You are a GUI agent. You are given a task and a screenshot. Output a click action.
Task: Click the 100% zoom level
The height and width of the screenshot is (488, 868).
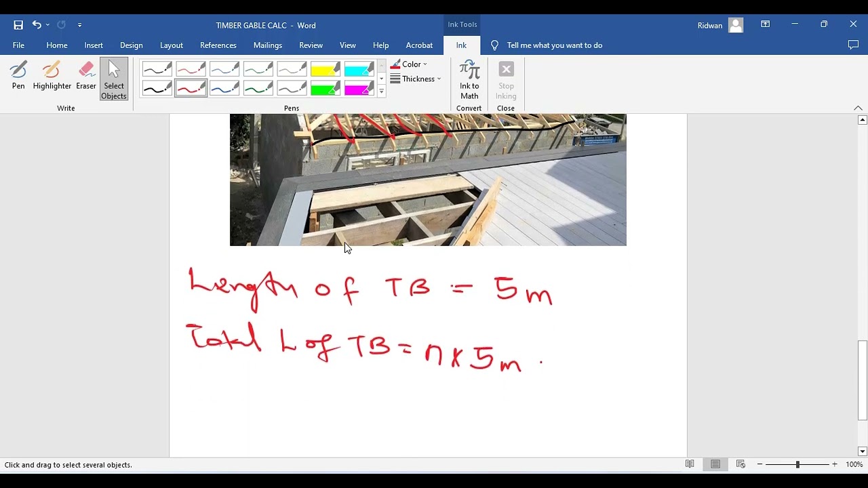click(x=854, y=464)
